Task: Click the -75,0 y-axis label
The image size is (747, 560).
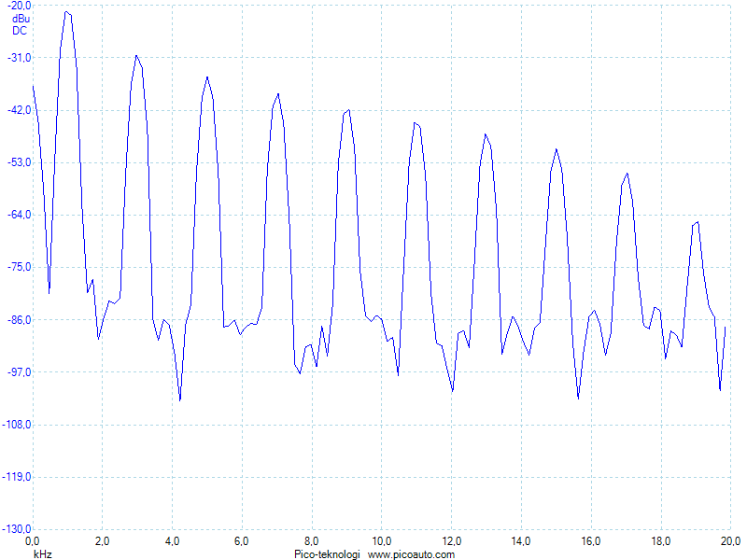Action: tap(19, 268)
